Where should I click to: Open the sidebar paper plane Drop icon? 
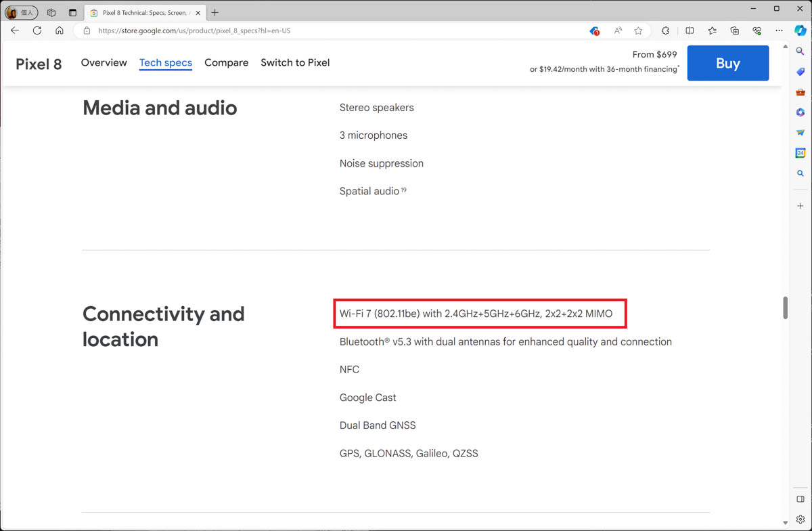[800, 133]
